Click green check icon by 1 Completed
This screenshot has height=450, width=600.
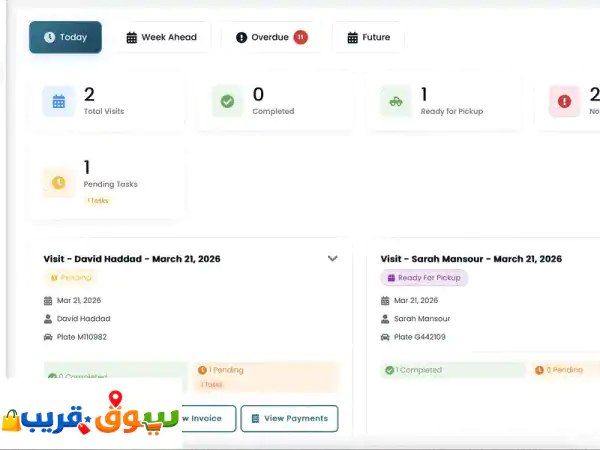click(390, 370)
